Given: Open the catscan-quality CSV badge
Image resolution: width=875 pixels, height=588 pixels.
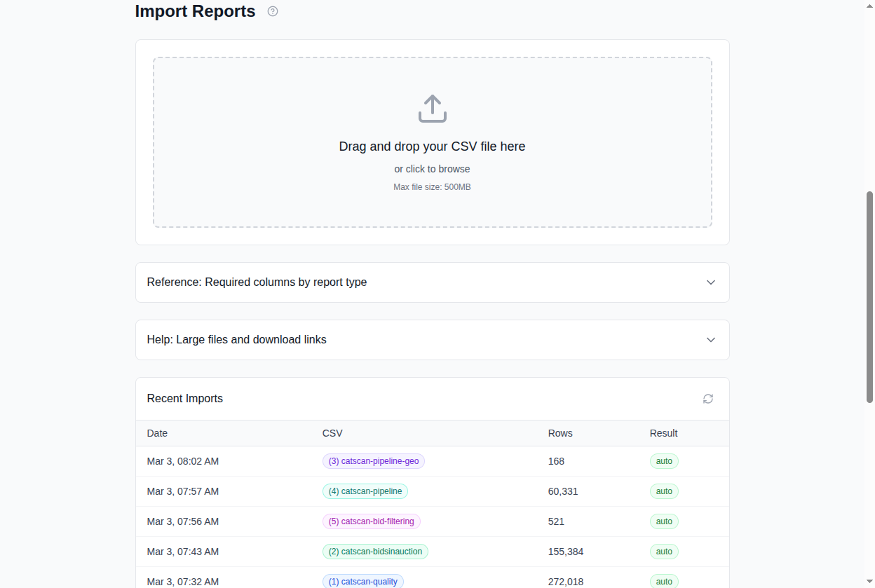Looking at the screenshot, I should (x=362, y=581).
